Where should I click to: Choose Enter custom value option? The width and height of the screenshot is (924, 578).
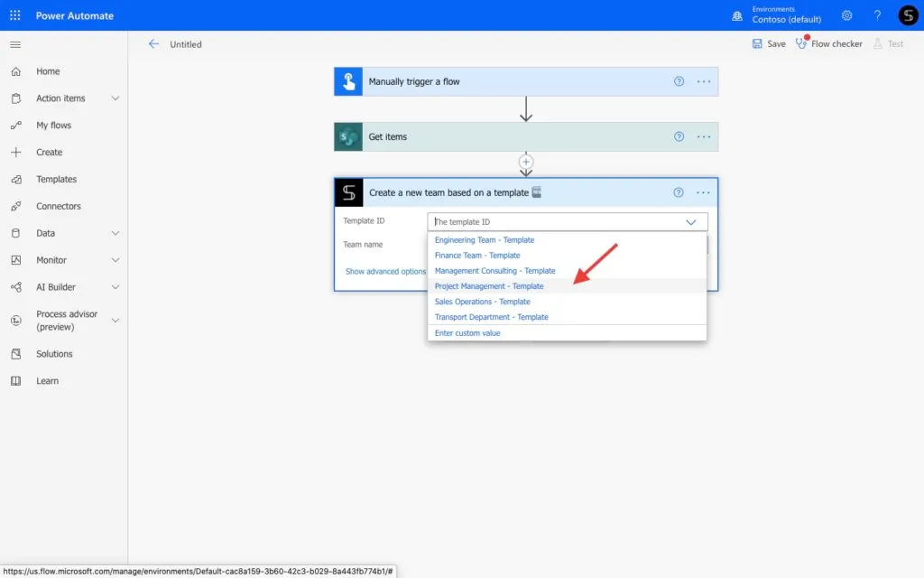tap(567, 333)
